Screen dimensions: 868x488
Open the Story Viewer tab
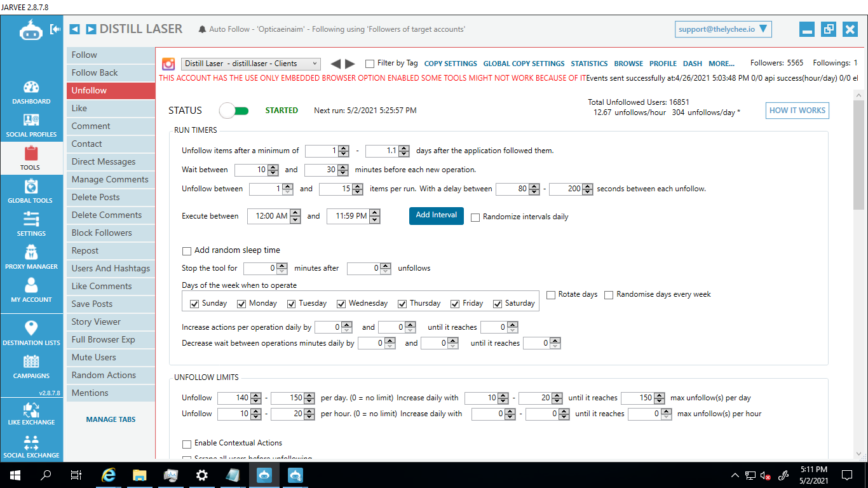(x=111, y=322)
